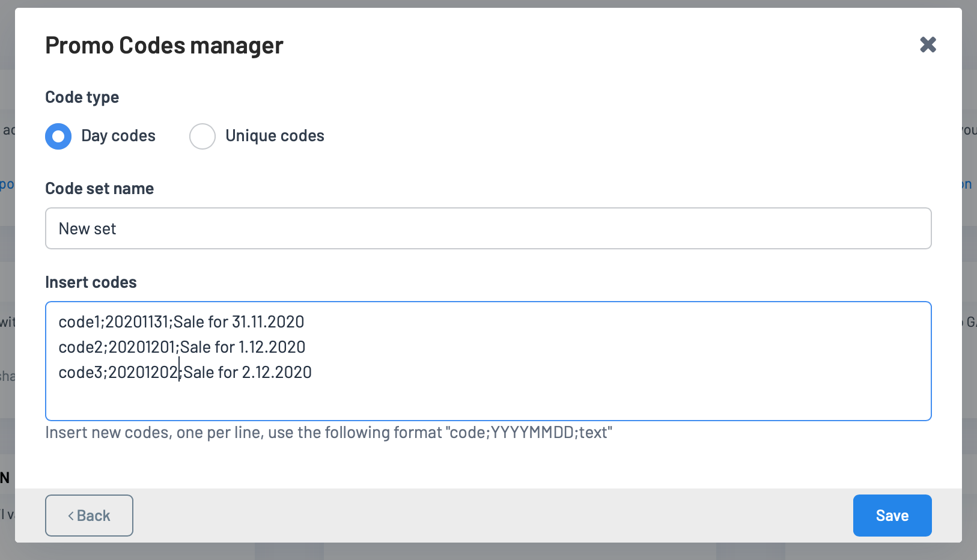The width and height of the screenshot is (977, 560).
Task: Click the Code set name label
Action: point(99,189)
